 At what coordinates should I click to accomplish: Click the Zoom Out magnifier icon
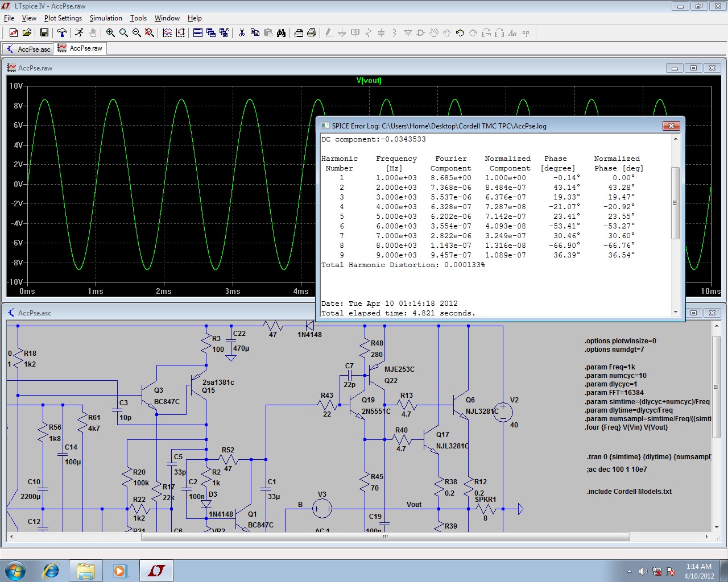[136, 33]
